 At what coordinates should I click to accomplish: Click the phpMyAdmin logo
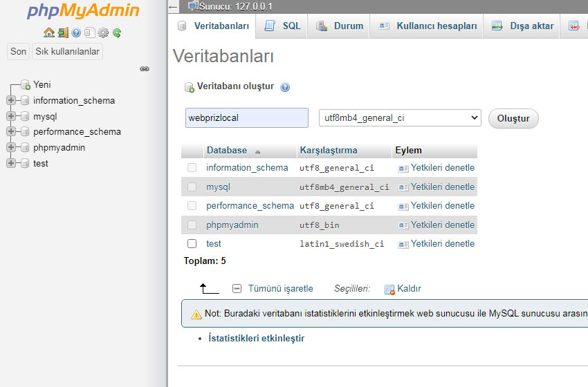coord(83,11)
